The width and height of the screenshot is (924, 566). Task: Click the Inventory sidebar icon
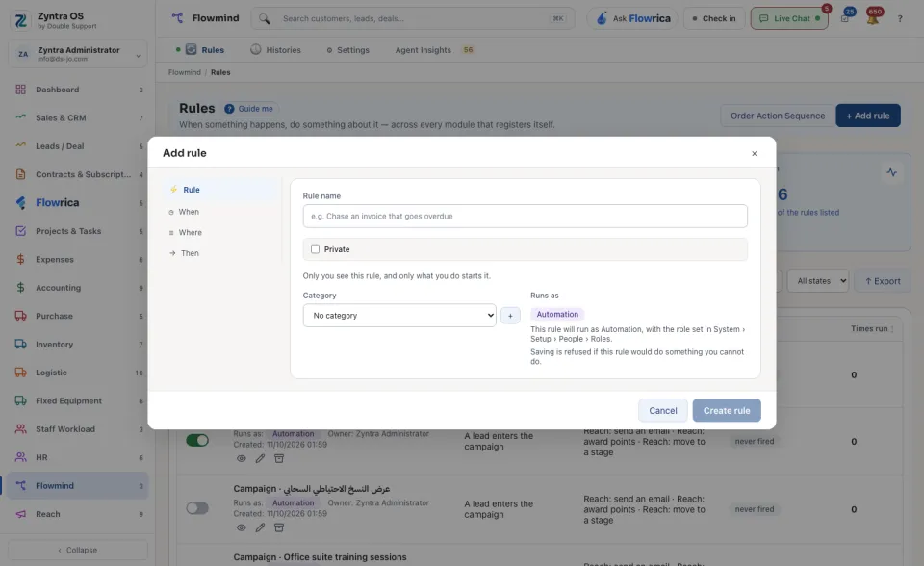20,345
